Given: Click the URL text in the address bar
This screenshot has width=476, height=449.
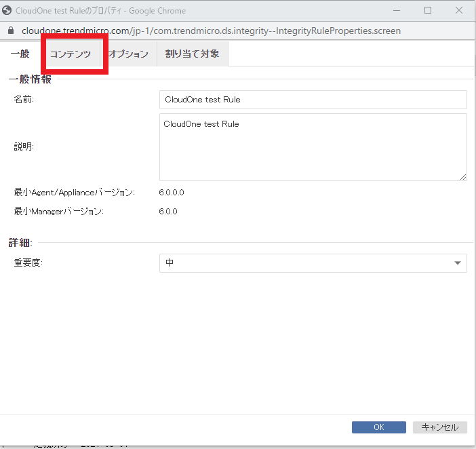Looking at the screenshot, I should point(211,31).
